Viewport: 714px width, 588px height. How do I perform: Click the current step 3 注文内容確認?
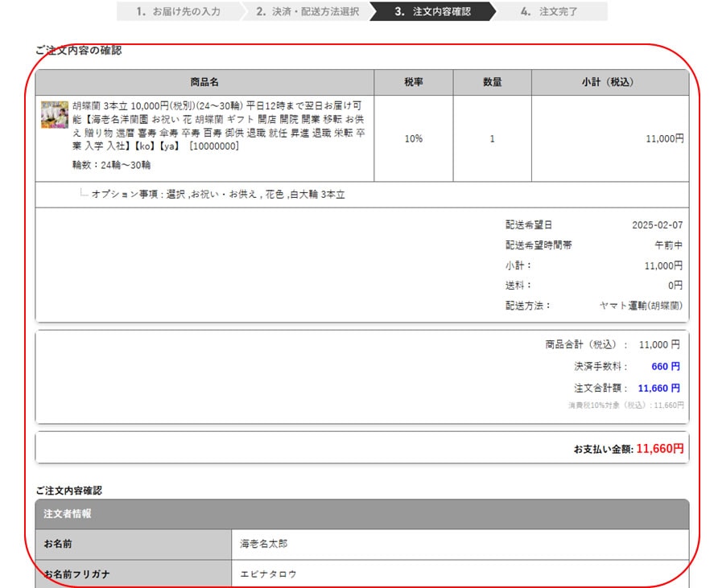432,12
